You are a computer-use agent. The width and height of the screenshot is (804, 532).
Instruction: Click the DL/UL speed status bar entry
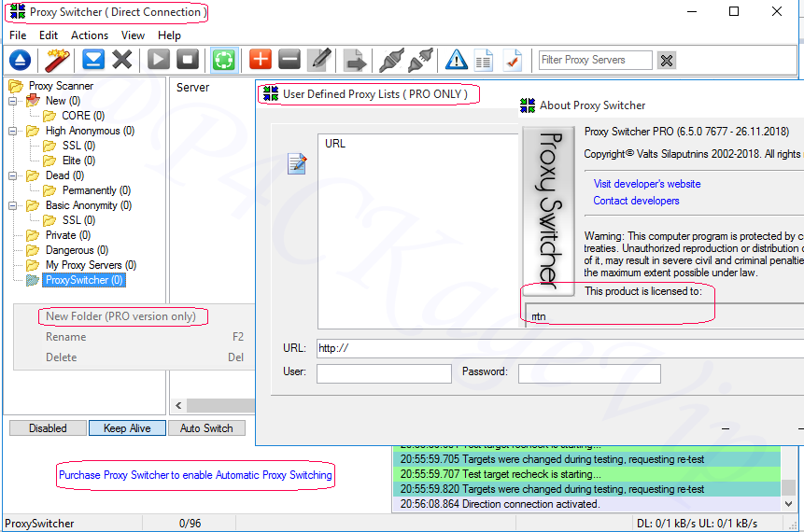tap(698, 524)
